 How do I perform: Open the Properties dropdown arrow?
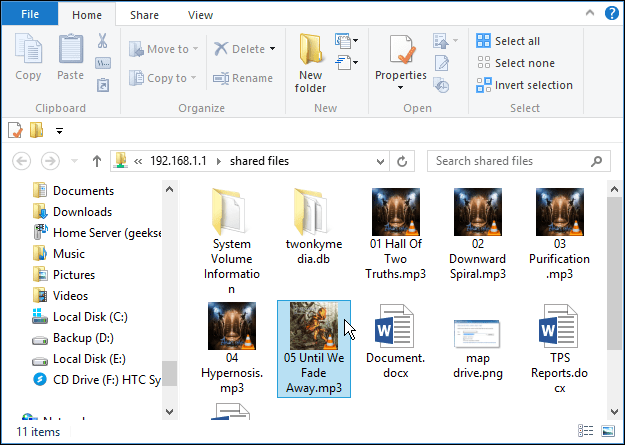click(401, 87)
